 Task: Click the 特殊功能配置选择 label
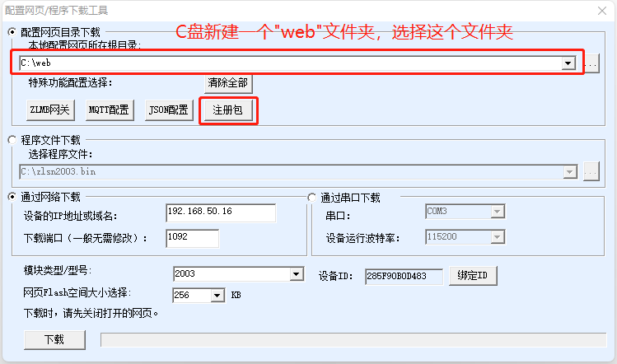point(71,82)
